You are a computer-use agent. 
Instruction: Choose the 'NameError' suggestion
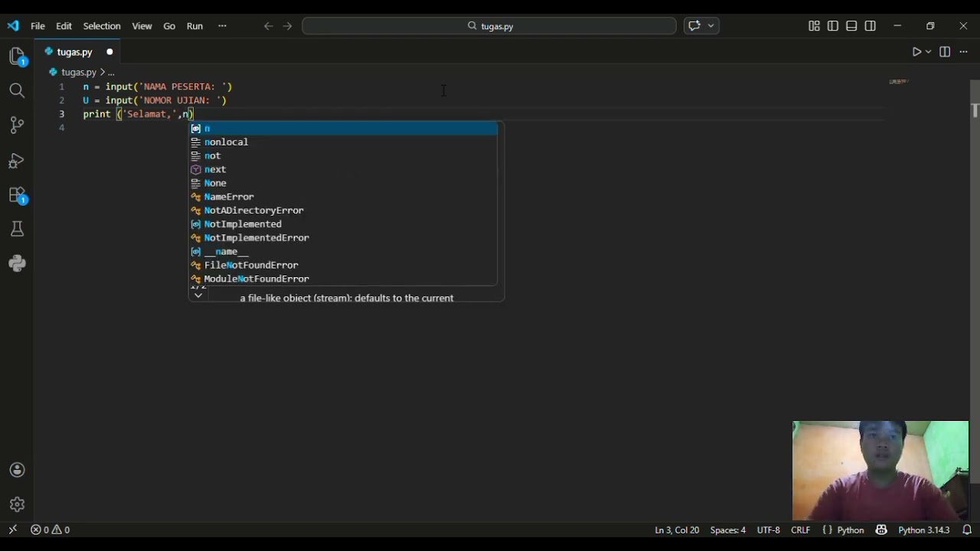tap(343, 197)
